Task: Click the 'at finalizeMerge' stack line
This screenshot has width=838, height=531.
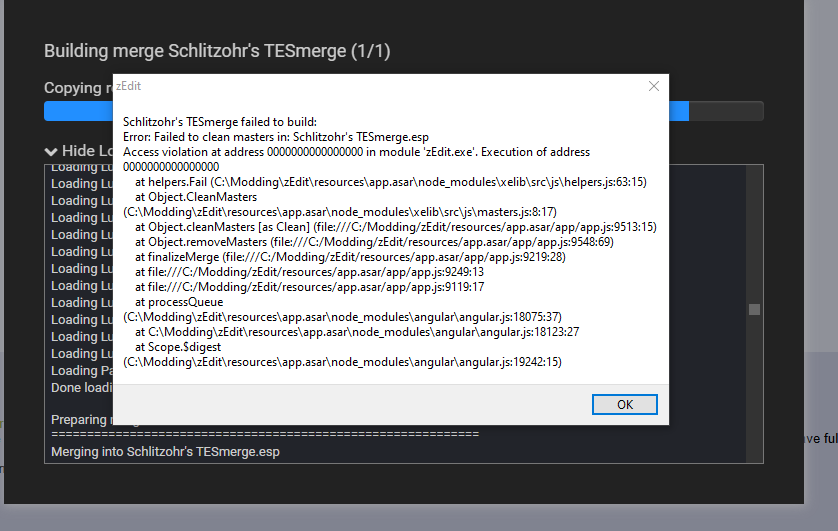Action: point(350,256)
